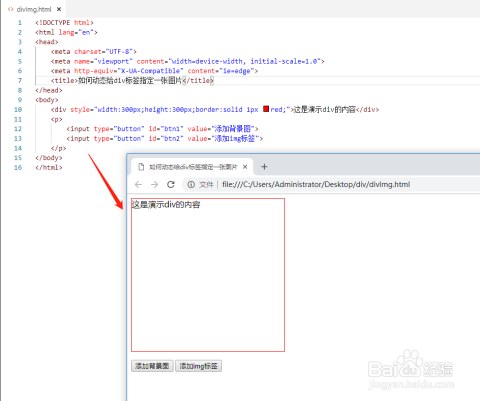Screen dimensions: 480x401
Task: Click the browser back arrow
Action: click(x=138, y=184)
